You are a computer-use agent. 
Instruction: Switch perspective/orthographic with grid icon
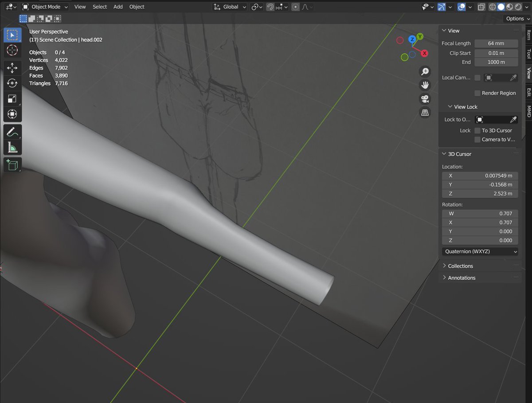click(425, 112)
